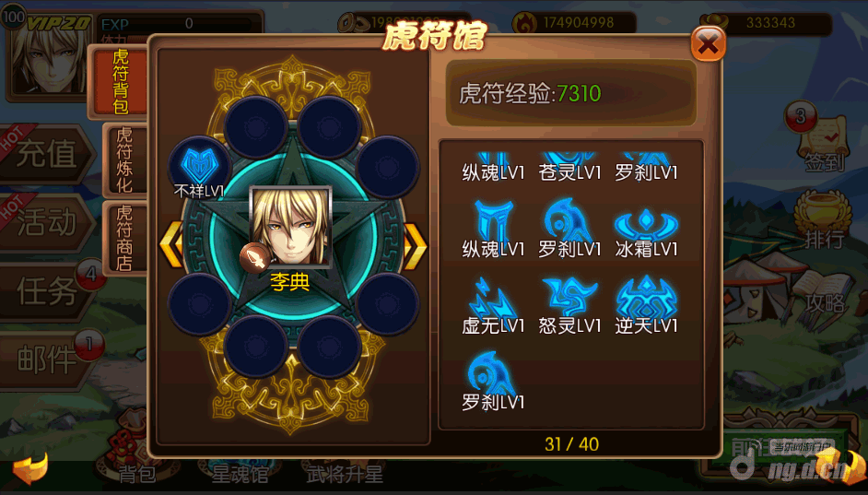Click the sword badge on 李典 portrait
Viewport: 868px width, 495px height.
[254, 257]
